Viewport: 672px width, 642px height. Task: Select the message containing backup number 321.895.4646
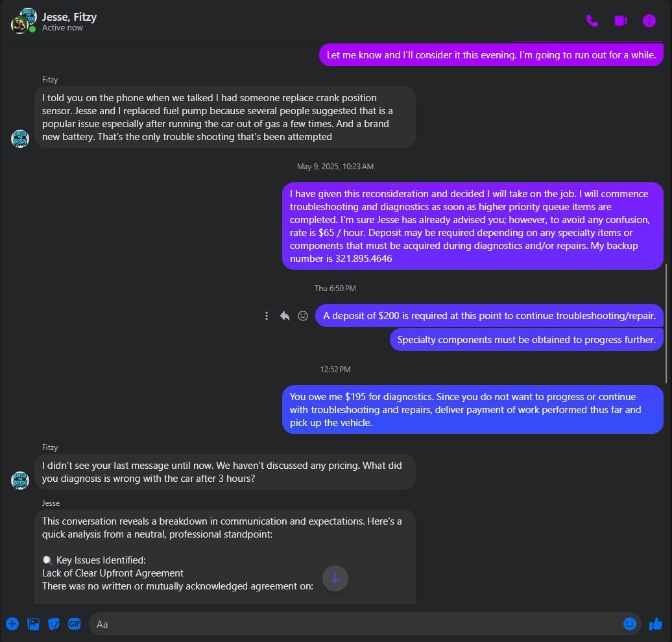[x=473, y=226]
